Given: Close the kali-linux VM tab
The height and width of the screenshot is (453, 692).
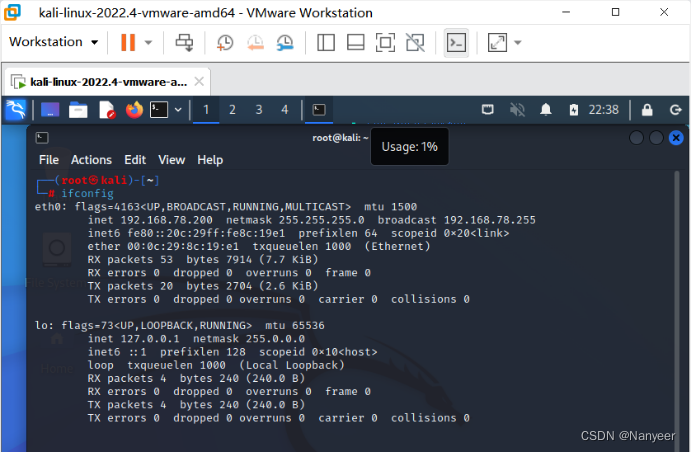Looking at the screenshot, I should (199, 81).
